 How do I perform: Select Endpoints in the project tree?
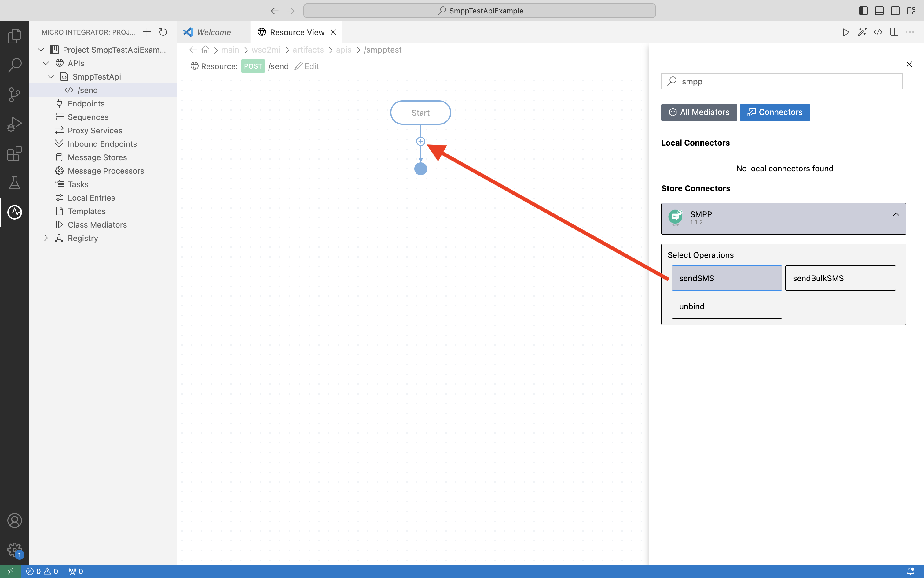pyautogui.click(x=103, y=103)
